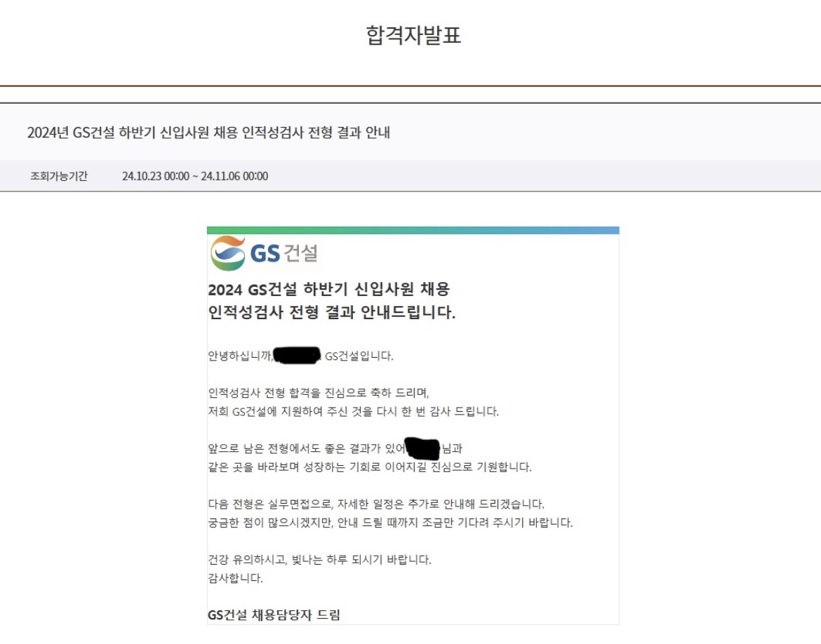Click the bold '2024 GS건설 하반기 신입사원 채용' heading
The height and width of the screenshot is (644, 821).
point(328,290)
